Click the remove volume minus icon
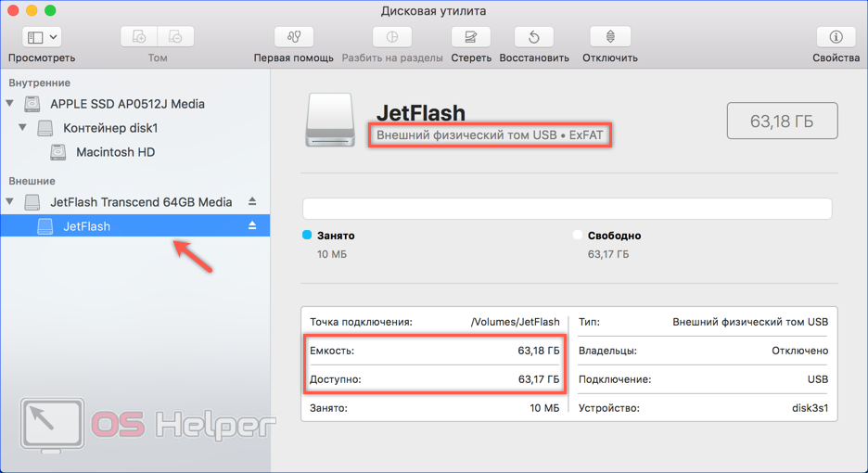Viewport: 868px width, 473px height. click(x=175, y=37)
